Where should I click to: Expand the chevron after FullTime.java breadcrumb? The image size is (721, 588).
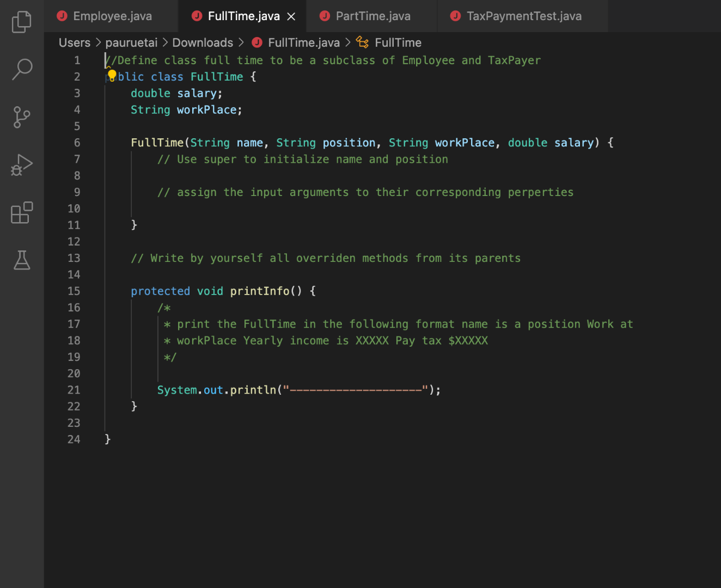click(347, 42)
